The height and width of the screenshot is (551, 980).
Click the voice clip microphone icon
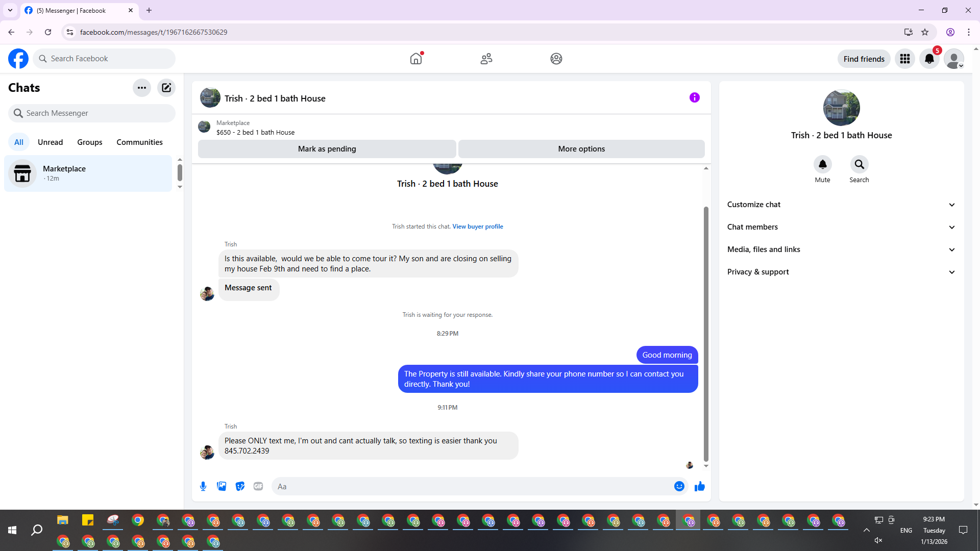click(203, 486)
